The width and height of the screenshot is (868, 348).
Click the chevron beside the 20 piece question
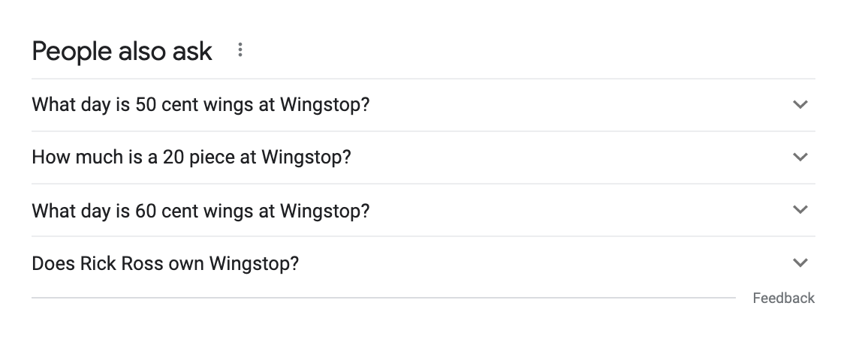point(800,157)
